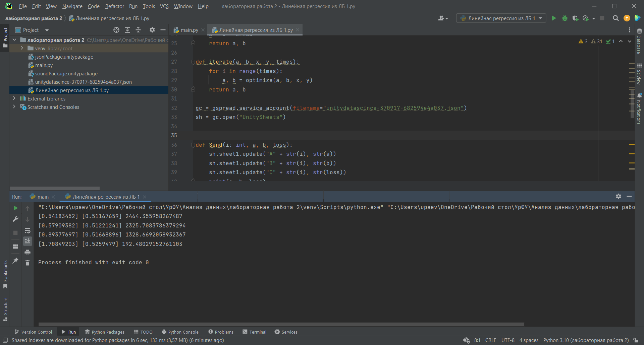The width and height of the screenshot is (644, 345).
Task: Select opened file locator target icon
Action: pos(116,30)
